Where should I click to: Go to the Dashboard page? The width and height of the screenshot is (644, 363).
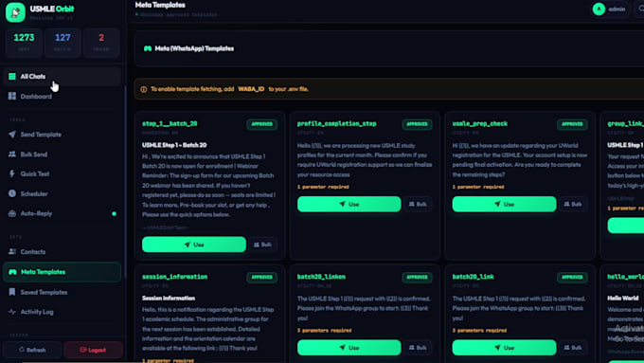pyautogui.click(x=62, y=96)
